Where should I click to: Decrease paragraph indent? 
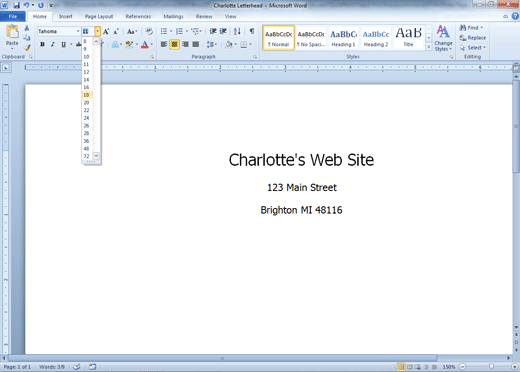(x=213, y=31)
